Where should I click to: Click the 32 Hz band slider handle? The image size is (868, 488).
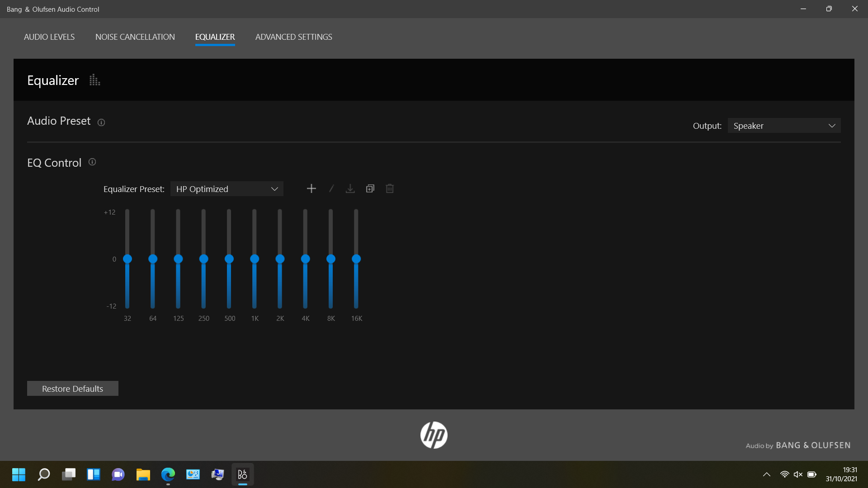click(x=127, y=259)
